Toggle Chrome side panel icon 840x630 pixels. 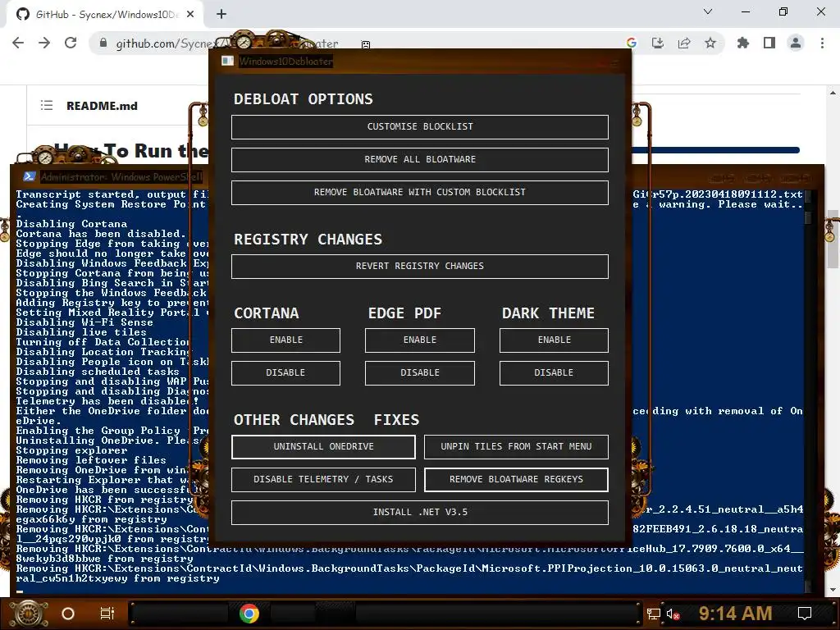pyautogui.click(x=769, y=43)
